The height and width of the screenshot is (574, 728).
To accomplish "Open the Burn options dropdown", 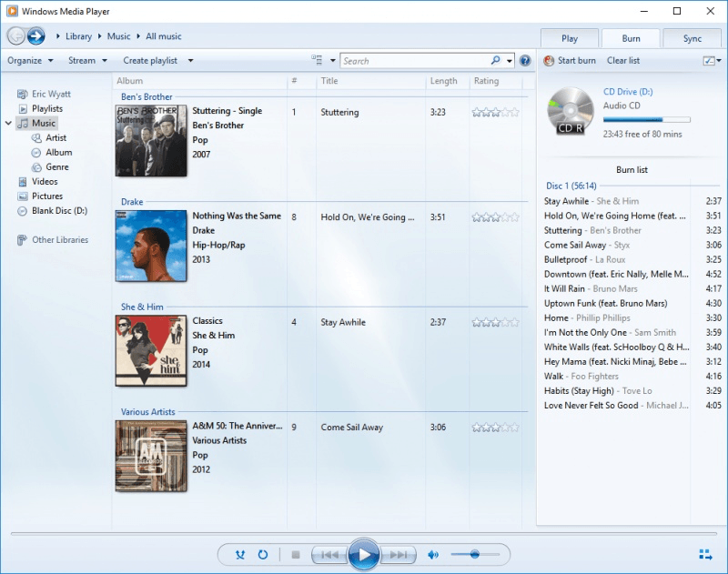I will pos(713,61).
